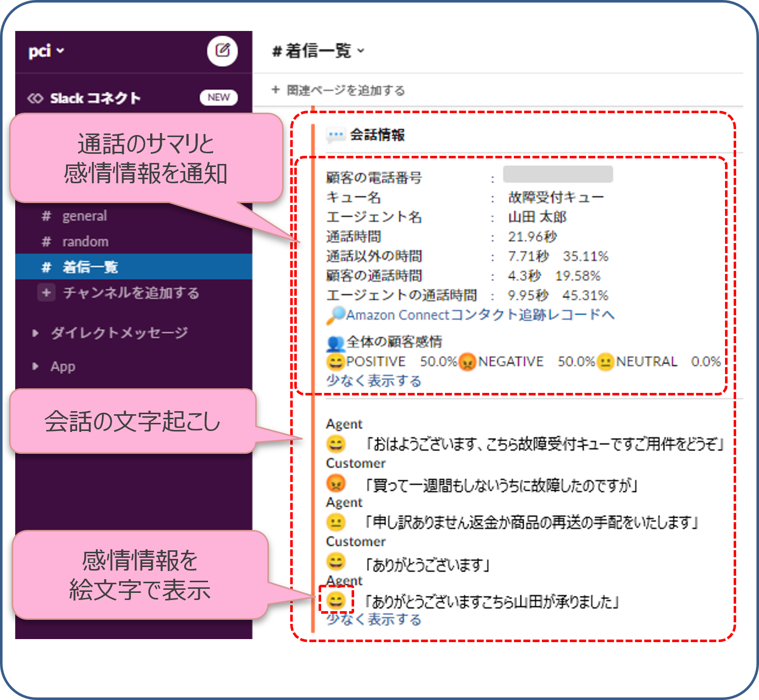The image size is (759, 700).
Task: Click smiley emoji beside 「ありがとうございます」 customer message
Action: coord(335,562)
